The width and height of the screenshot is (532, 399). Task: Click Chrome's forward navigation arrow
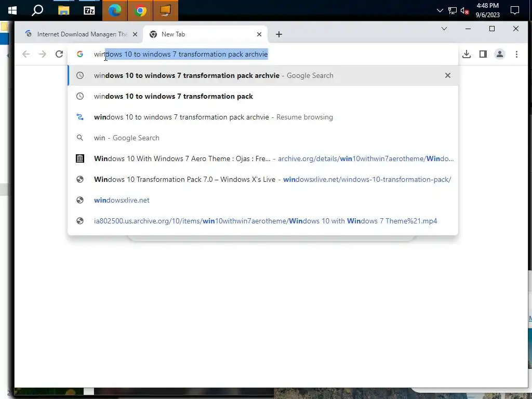[x=43, y=54]
